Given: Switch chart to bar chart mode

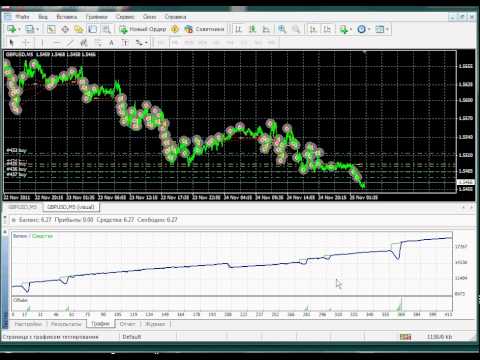Looking at the screenshot, I should pos(238,29).
